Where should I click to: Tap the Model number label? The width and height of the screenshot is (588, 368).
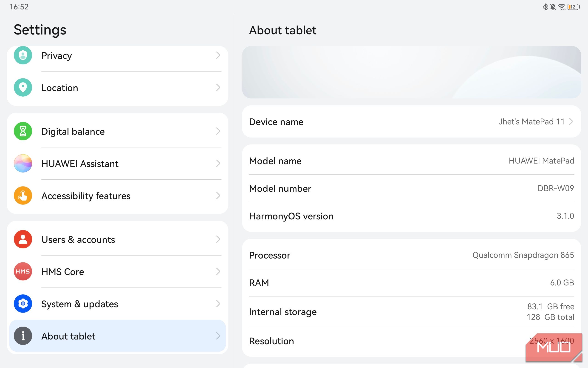pyautogui.click(x=280, y=188)
